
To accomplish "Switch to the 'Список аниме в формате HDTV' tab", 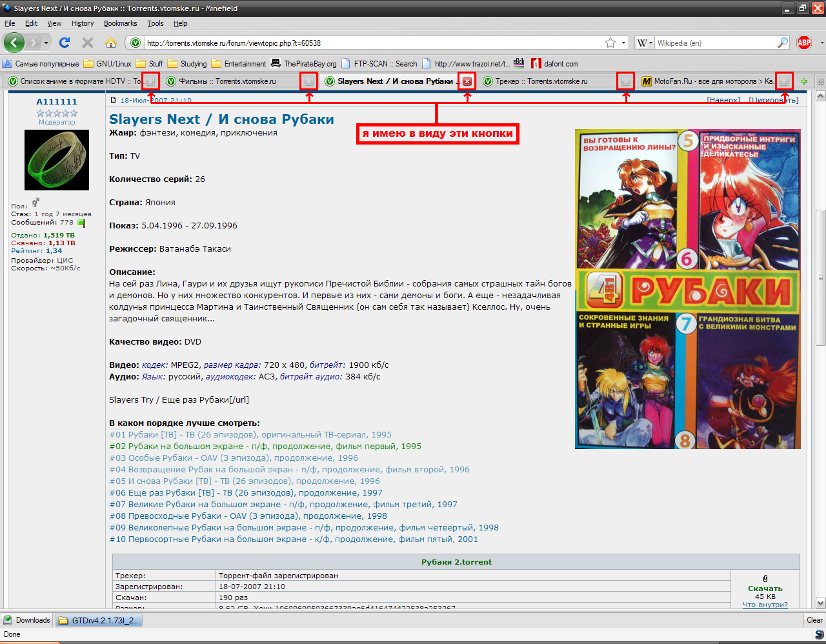I will [x=81, y=81].
